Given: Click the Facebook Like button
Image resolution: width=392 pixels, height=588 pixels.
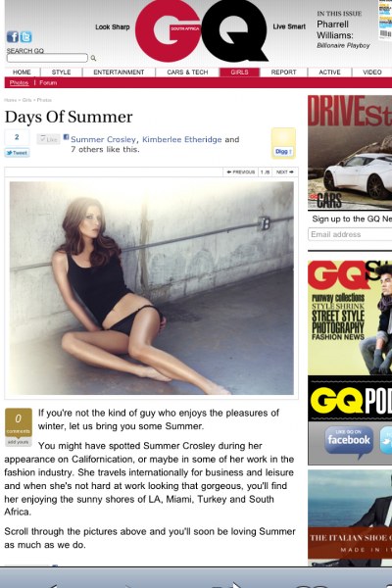Looking at the screenshot, I should click(x=48, y=139).
